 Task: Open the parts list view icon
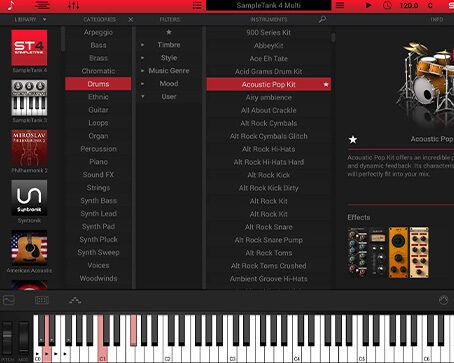point(42,6)
